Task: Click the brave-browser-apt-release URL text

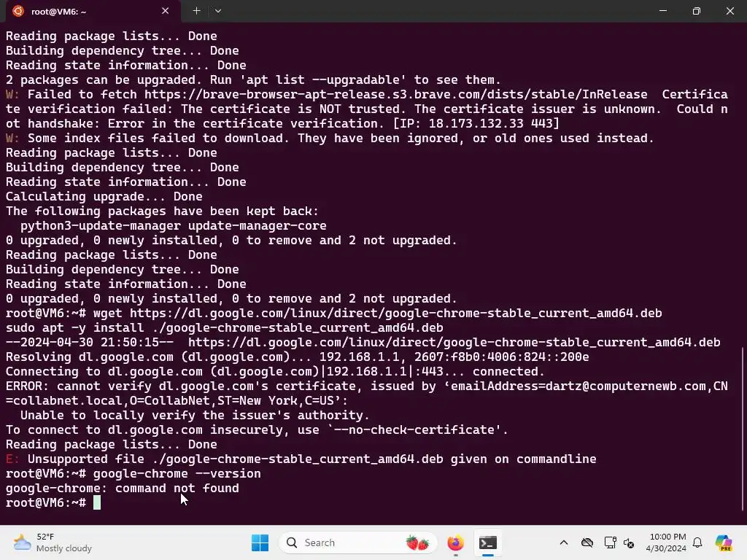Action: [x=396, y=94]
